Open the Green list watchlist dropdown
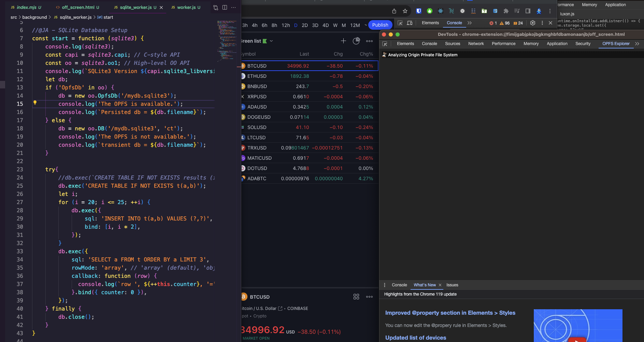This screenshot has height=342, width=644. [x=257, y=41]
